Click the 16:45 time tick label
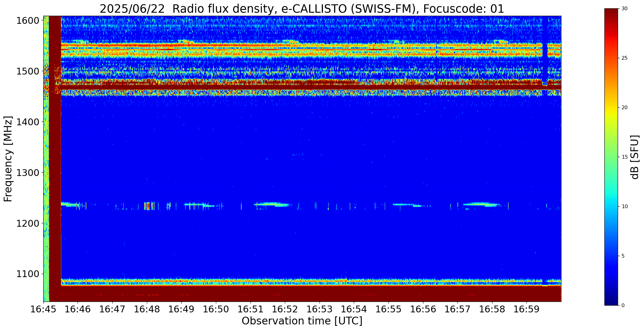 [43, 309]
